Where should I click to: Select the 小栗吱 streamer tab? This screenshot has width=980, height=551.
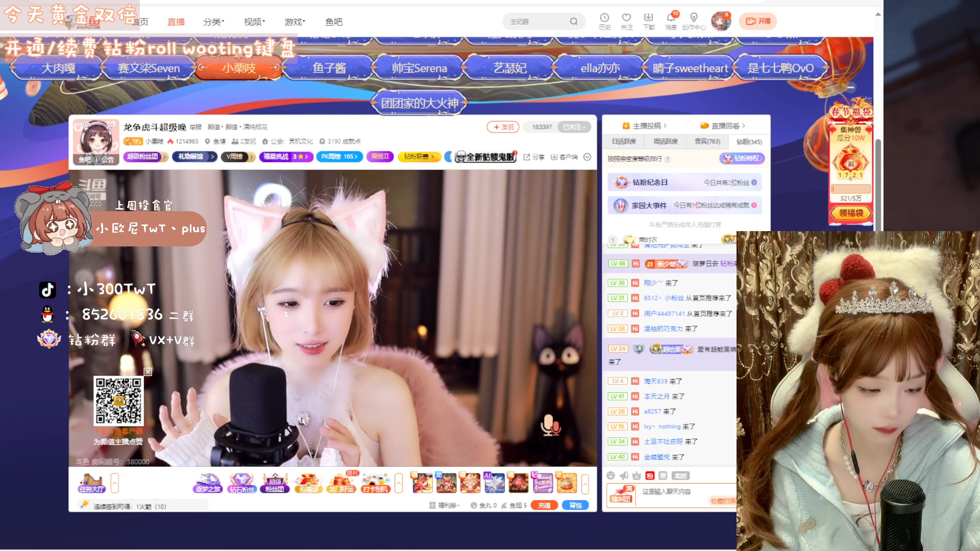[239, 68]
